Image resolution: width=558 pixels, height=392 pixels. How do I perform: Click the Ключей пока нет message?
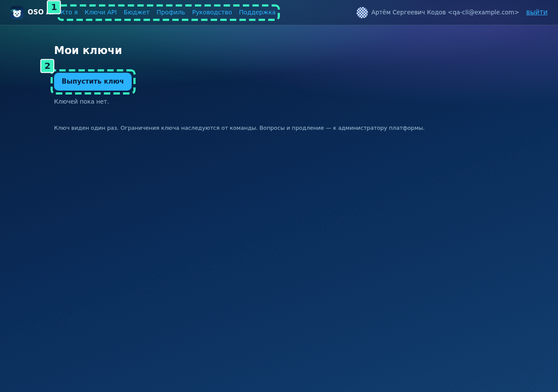(82, 101)
